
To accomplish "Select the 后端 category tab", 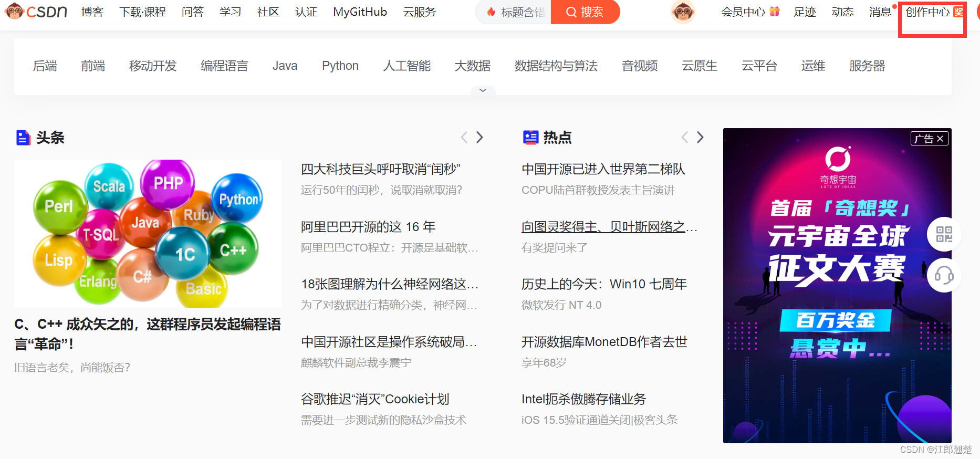I will pyautogui.click(x=45, y=66).
